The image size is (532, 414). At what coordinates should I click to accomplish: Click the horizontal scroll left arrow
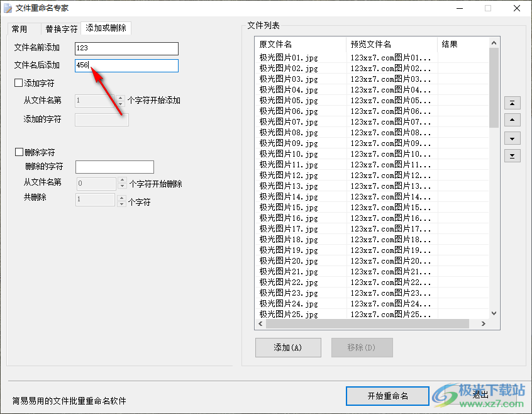(x=260, y=324)
